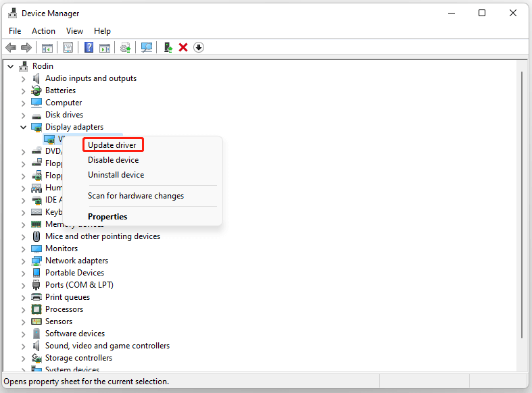This screenshot has width=532, height=393.
Task: Click Show/Hide Action Pane toolbar icon
Action: (x=105, y=47)
